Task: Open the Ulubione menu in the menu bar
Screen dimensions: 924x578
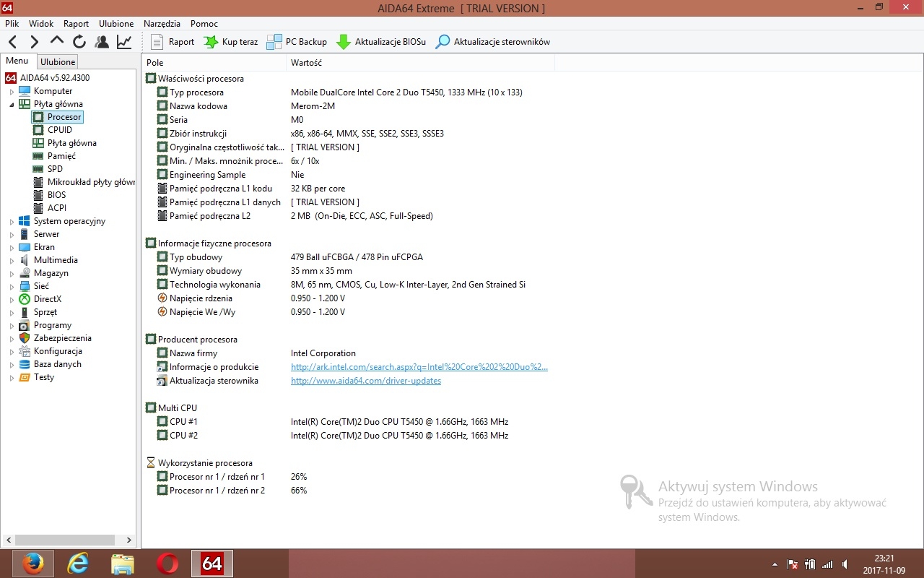Action: click(x=116, y=24)
